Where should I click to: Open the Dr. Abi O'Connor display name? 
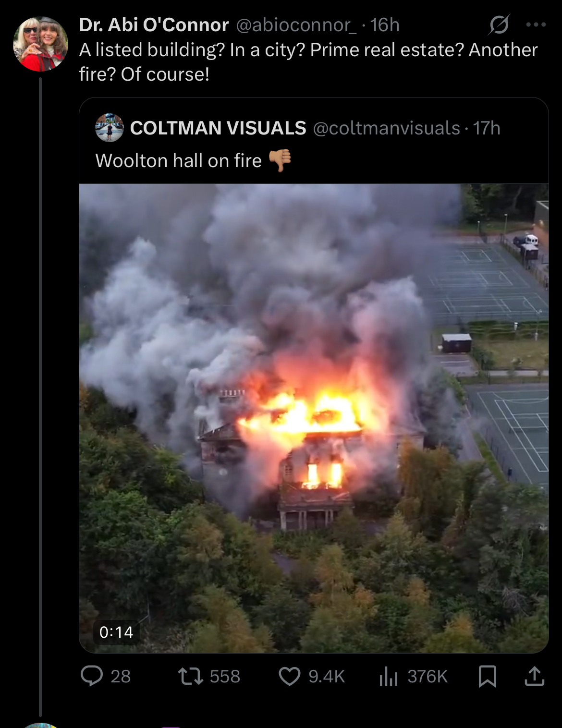(x=154, y=25)
